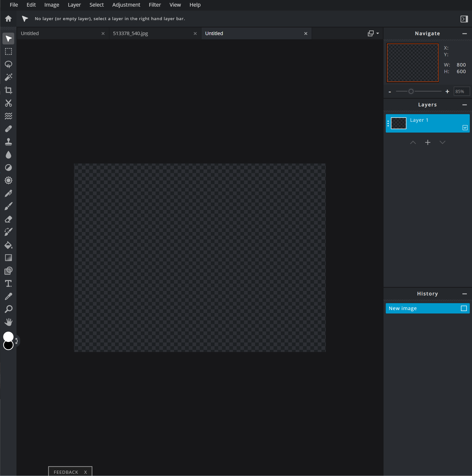Open the Filter menu
Image resolution: width=472 pixels, height=476 pixels.
(x=155, y=5)
